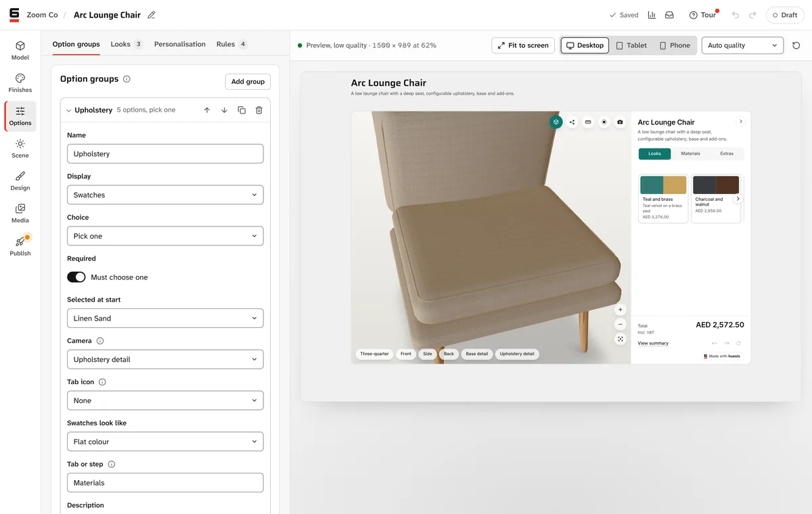812x514 pixels.
Task: Click the teal 3D cube icon in the preview
Action: coord(556,122)
